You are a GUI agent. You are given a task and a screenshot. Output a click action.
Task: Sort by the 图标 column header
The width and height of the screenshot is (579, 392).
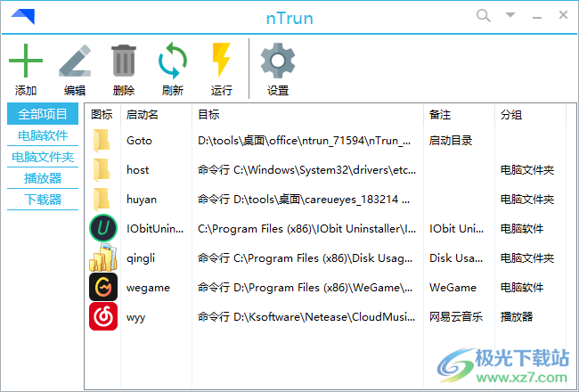[102, 115]
